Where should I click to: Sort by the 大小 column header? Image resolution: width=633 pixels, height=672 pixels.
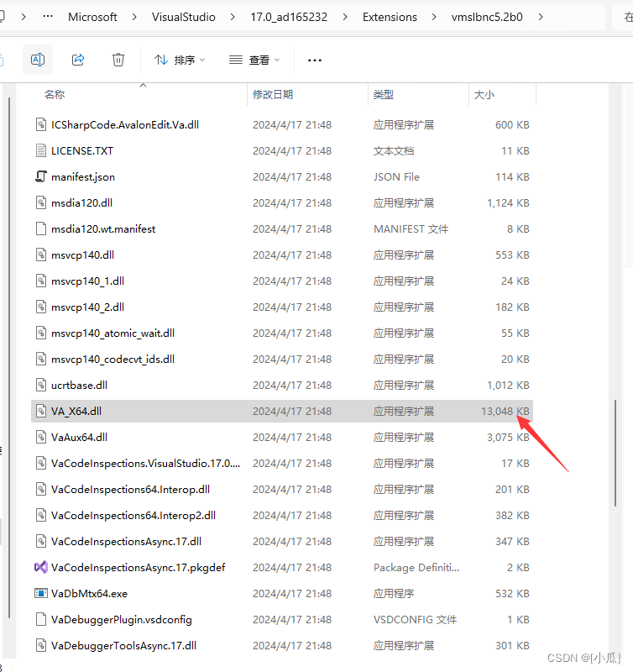[484, 95]
